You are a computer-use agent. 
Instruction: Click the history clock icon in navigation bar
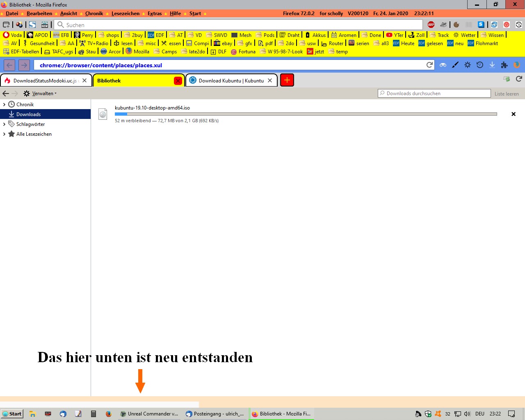[x=480, y=65]
